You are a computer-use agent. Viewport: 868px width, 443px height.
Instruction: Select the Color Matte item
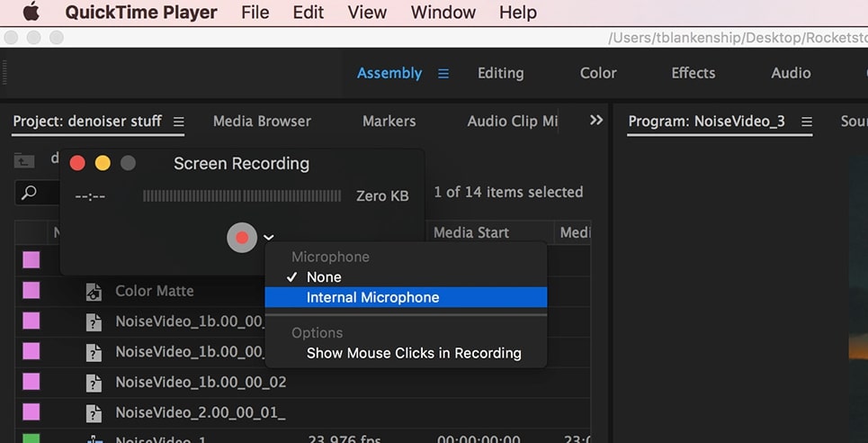click(155, 291)
